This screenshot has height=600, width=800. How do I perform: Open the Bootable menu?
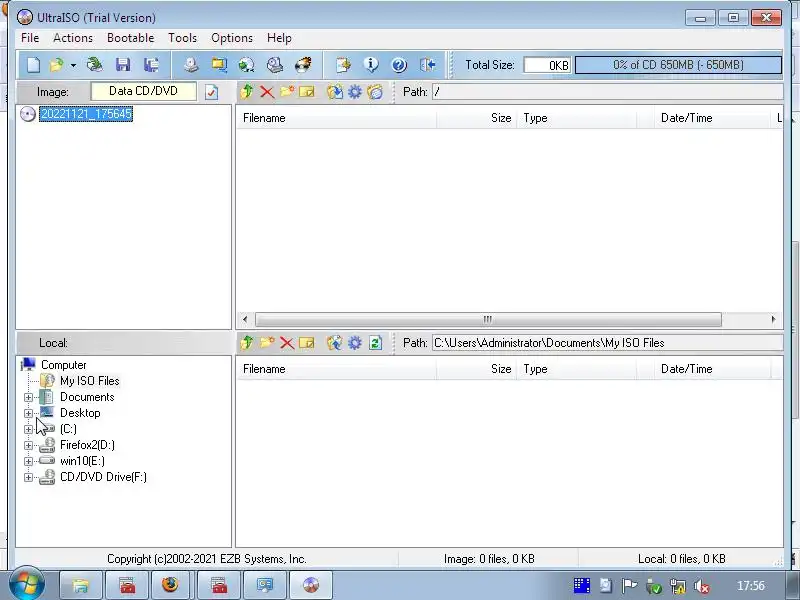(x=131, y=38)
